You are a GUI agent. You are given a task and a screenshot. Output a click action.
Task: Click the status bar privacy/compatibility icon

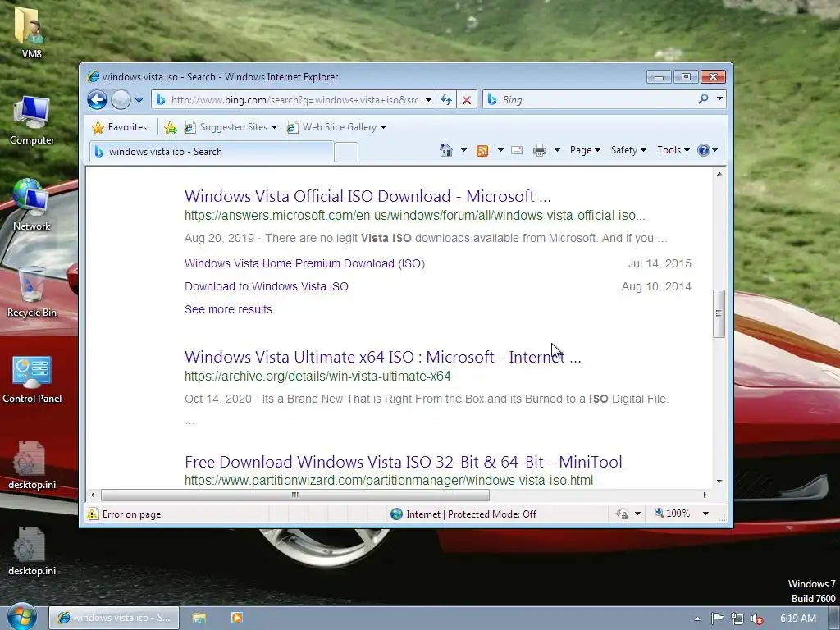click(x=622, y=514)
